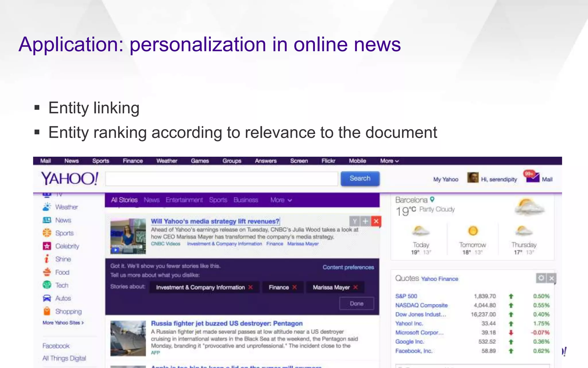588x368 pixels.
Task: Open Groups in the top navigation bar
Action: (232, 161)
